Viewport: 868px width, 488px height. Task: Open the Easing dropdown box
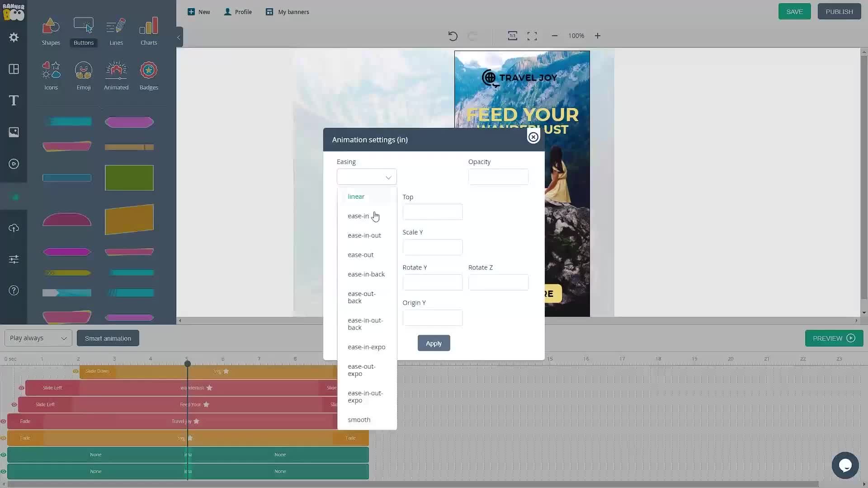(x=367, y=177)
